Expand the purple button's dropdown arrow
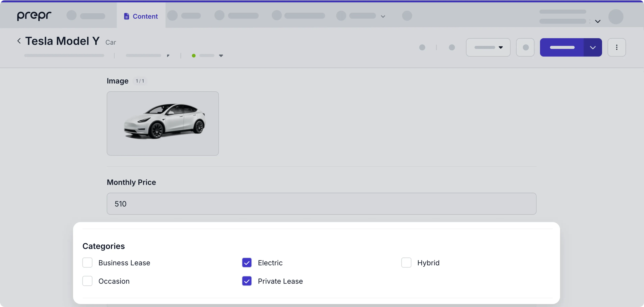This screenshot has height=307, width=644. (x=593, y=47)
